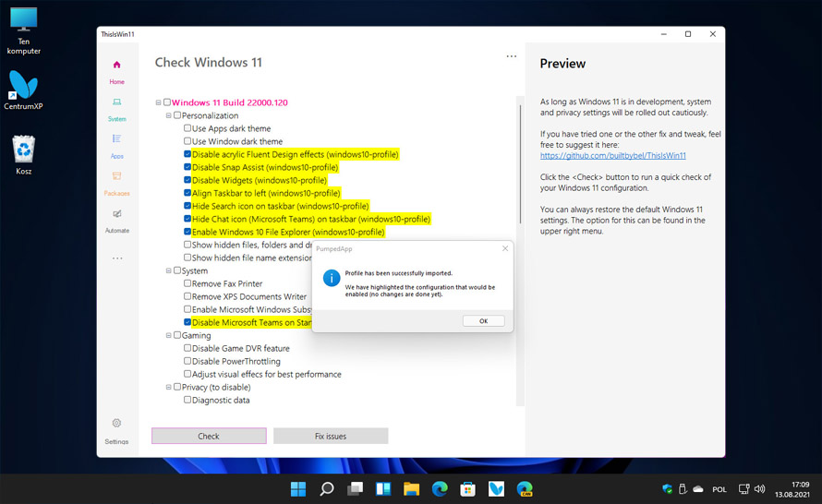
Task: Click the USB safely remove tray icon
Action: click(x=683, y=489)
